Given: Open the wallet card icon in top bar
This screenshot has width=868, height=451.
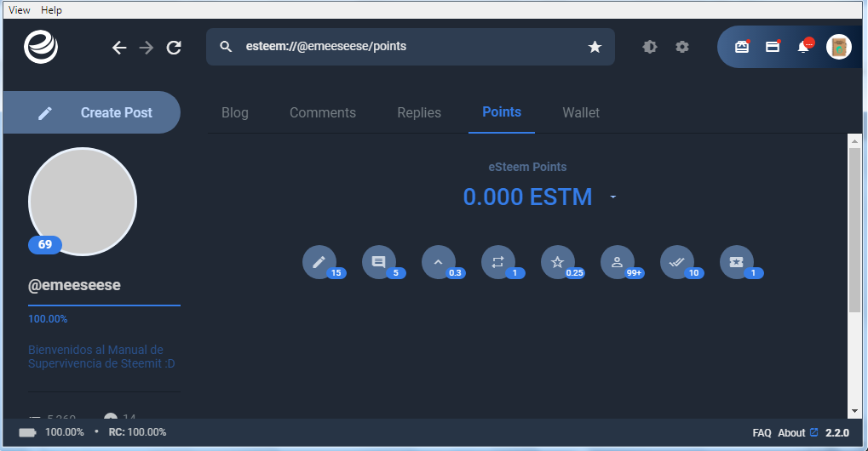Looking at the screenshot, I should click(773, 47).
